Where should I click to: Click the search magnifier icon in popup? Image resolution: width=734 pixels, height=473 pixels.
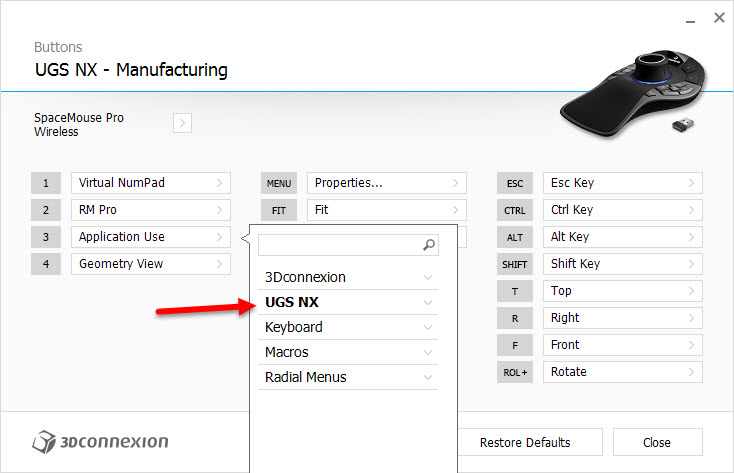(x=429, y=244)
